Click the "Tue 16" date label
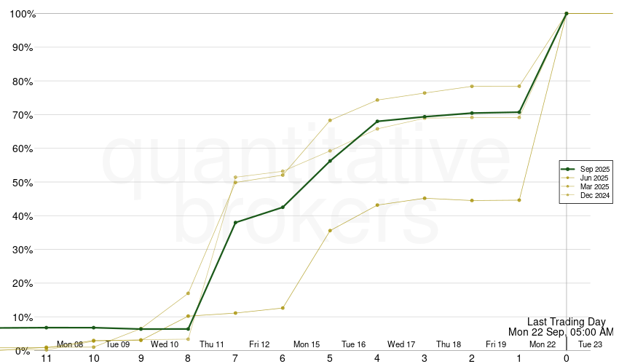Image resolution: width=619 pixels, height=364 pixels. 354,344
